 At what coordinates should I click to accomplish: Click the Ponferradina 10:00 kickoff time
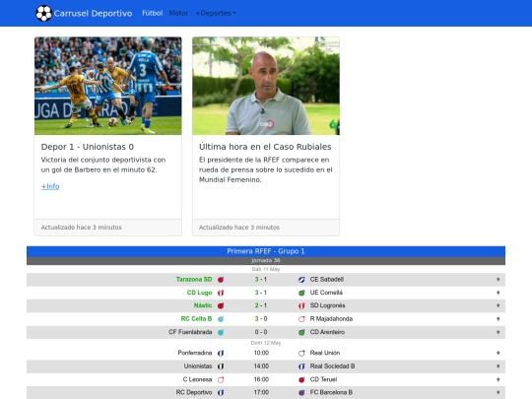pyautogui.click(x=261, y=353)
